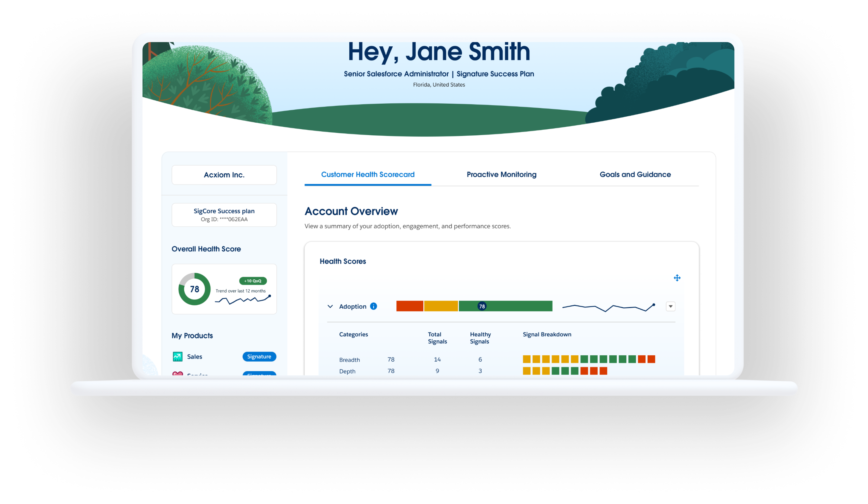Open the Adoption info tooltip icon
The image size is (868, 504).
pyautogui.click(x=373, y=306)
